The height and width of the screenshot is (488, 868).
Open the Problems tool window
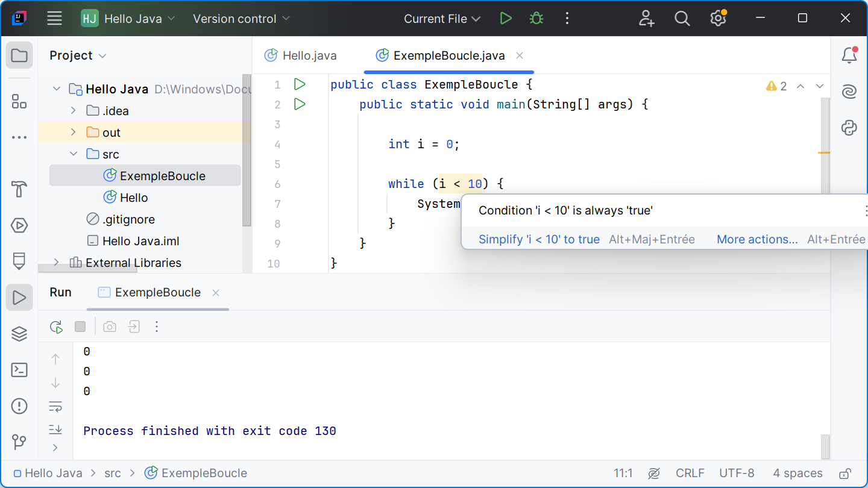pos(19,406)
